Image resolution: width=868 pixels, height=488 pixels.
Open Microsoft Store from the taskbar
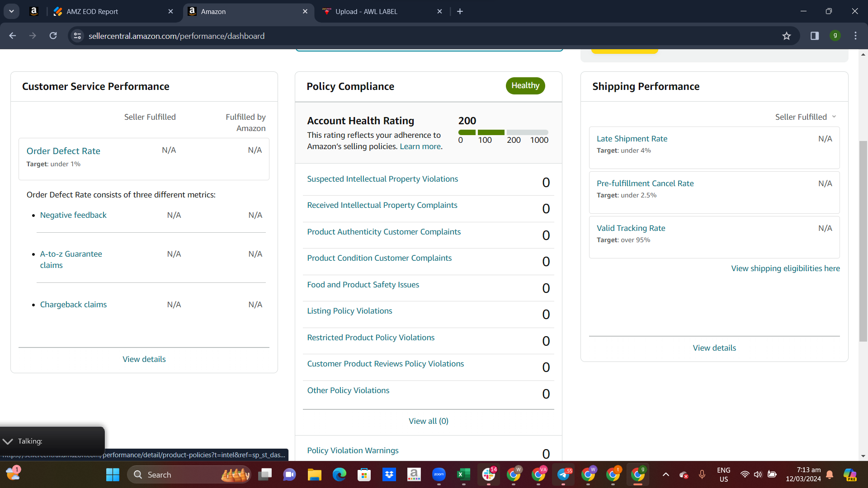(x=364, y=474)
